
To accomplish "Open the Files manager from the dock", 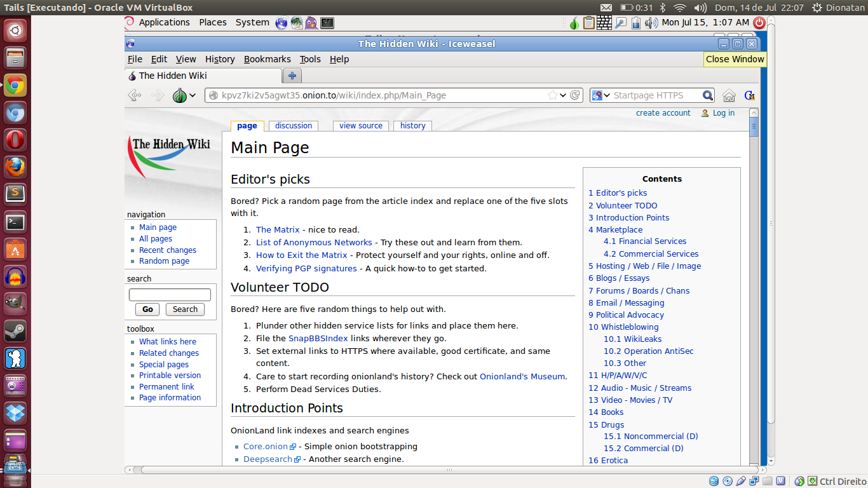I will pos(15,58).
